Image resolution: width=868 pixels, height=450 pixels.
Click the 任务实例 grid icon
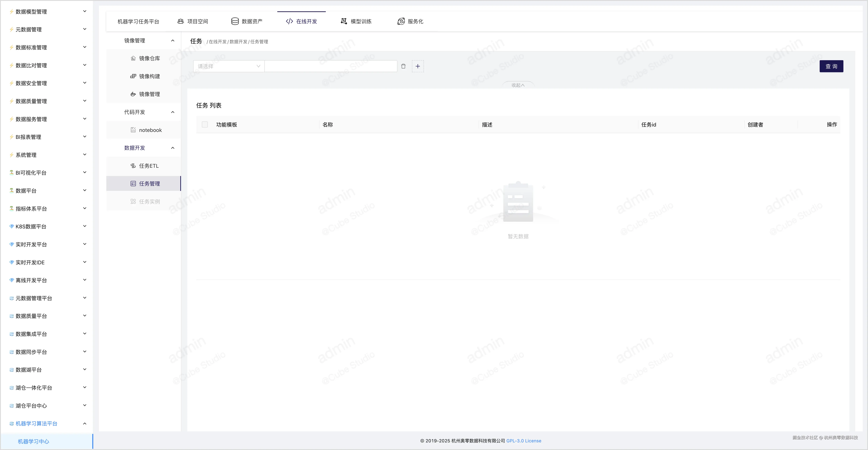tap(133, 201)
